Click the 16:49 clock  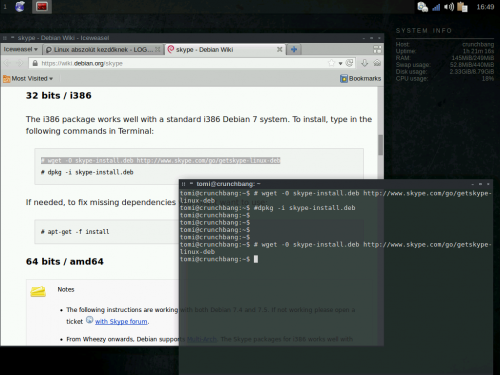pos(485,7)
